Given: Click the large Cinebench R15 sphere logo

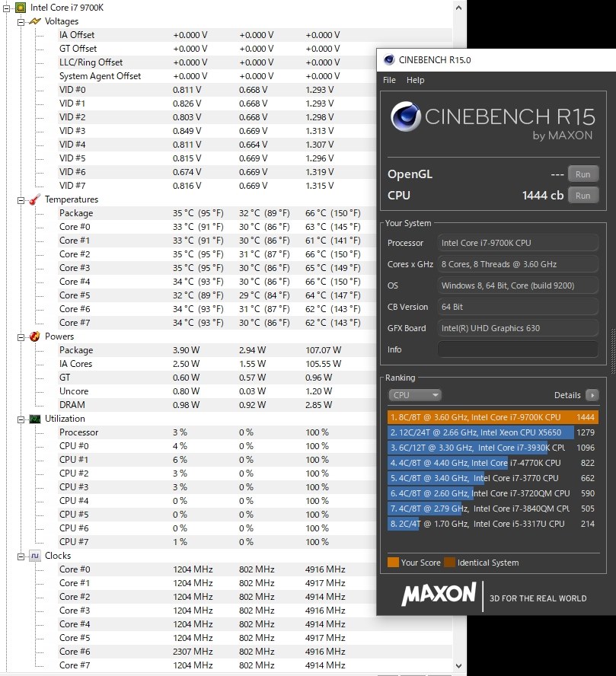Looking at the screenshot, I should (x=406, y=116).
